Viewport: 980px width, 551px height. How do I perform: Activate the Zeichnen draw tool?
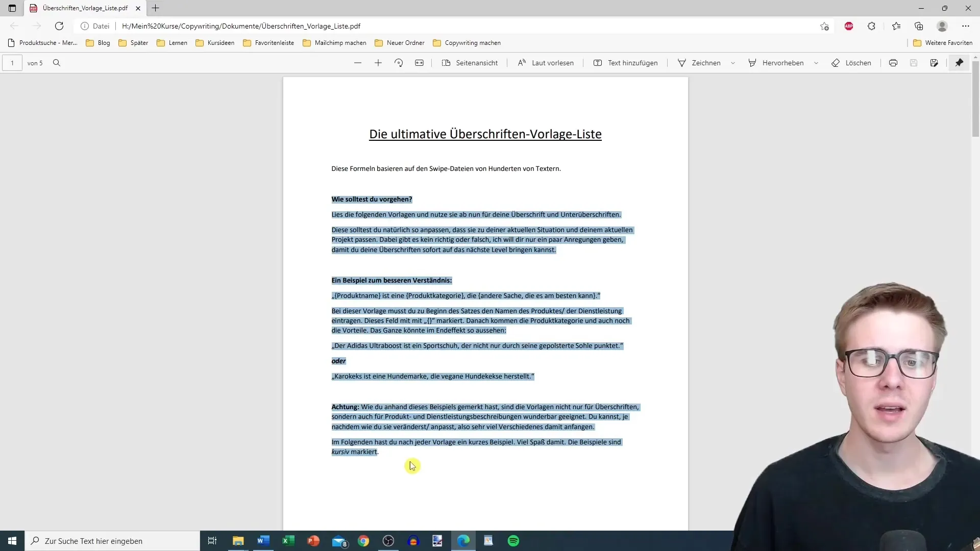(699, 63)
